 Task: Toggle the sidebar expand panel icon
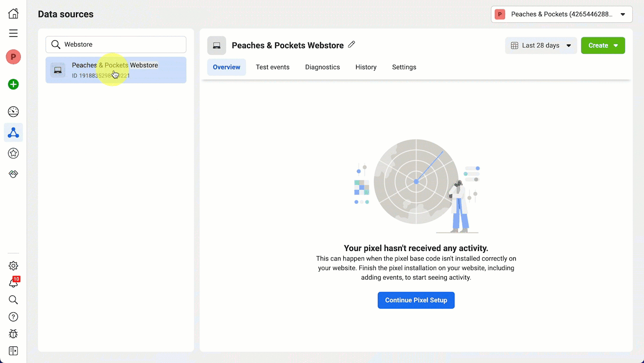click(13, 351)
